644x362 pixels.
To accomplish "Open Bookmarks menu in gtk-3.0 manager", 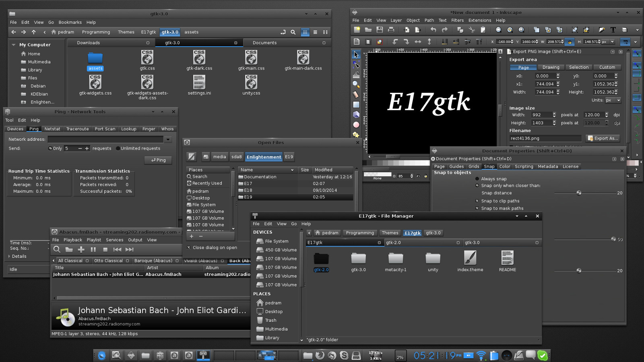I will point(70,23).
